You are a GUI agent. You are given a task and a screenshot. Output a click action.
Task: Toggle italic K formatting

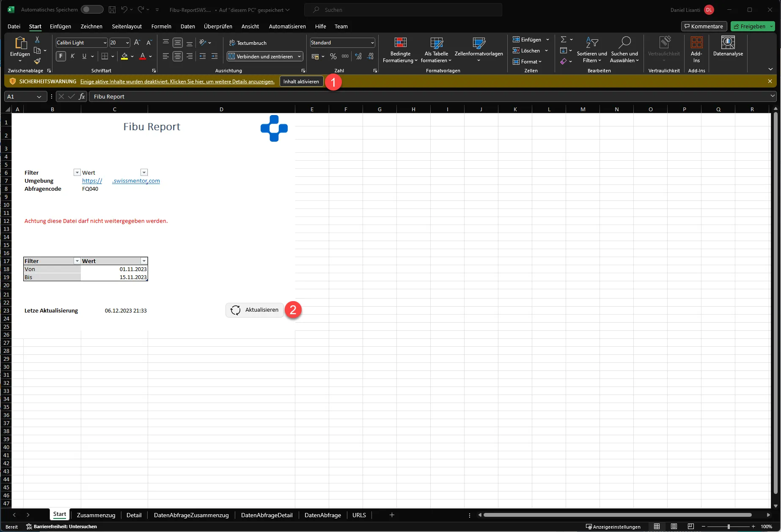(x=72, y=56)
